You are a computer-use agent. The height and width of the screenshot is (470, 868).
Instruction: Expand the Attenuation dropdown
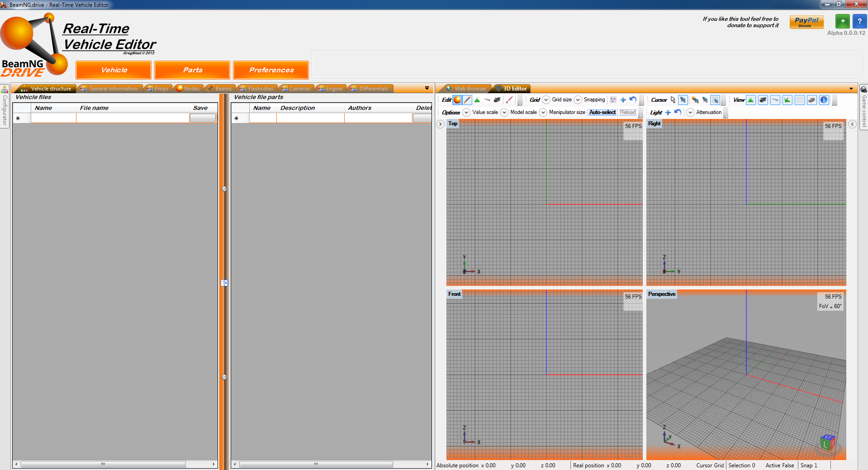click(x=690, y=113)
